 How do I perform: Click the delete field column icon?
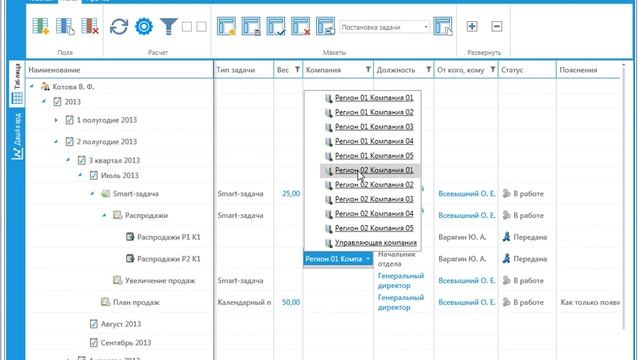pyautogui.click(x=90, y=27)
